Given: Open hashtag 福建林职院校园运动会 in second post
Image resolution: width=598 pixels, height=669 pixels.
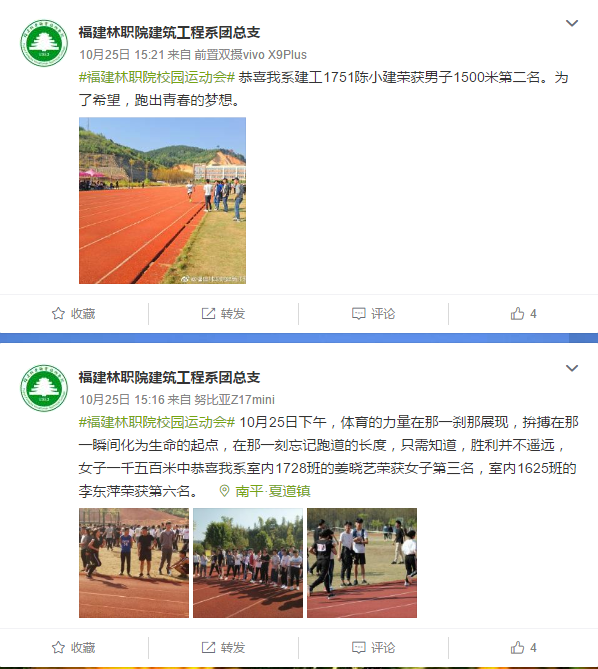Looking at the screenshot, I should [157, 422].
